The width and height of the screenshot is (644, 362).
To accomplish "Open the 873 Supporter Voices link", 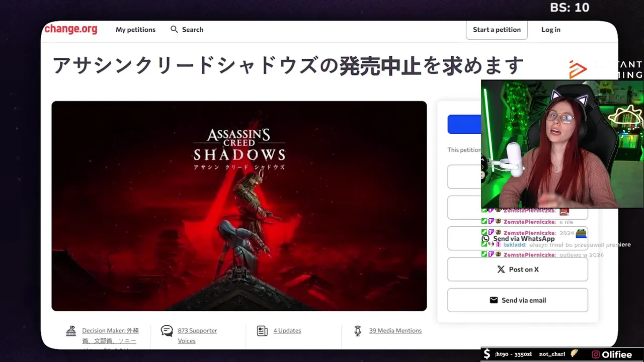I will tap(197, 335).
